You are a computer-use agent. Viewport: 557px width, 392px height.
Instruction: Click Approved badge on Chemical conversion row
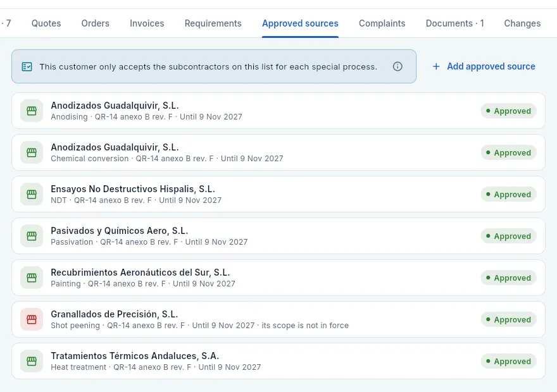pyautogui.click(x=508, y=152)
